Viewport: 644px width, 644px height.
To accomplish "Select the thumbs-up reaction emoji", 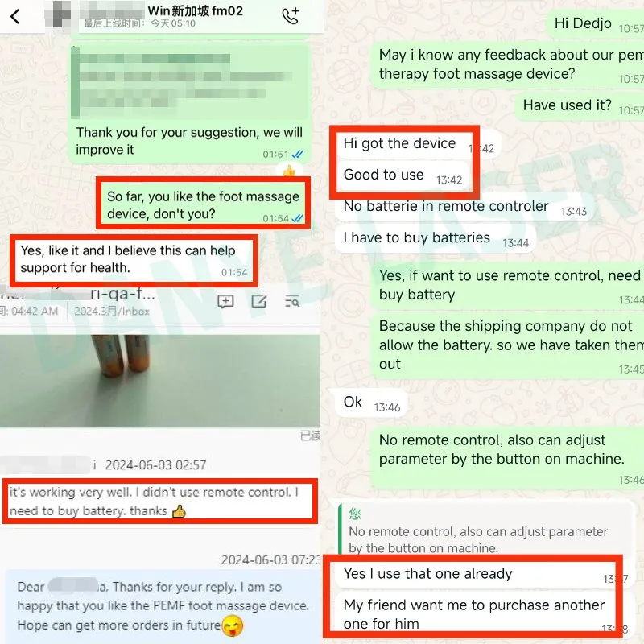I will [289, 170].
